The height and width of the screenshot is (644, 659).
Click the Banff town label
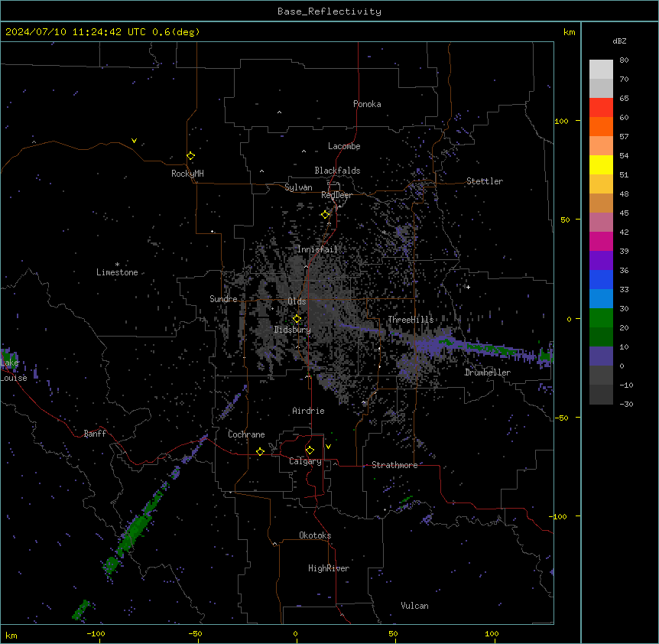point(95,434)
